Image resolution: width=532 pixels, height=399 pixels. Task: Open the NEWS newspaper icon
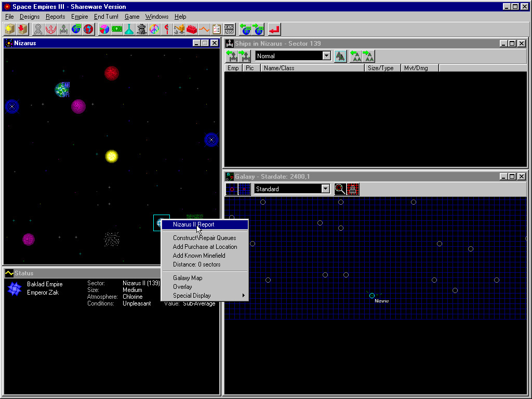pos(229,30)
